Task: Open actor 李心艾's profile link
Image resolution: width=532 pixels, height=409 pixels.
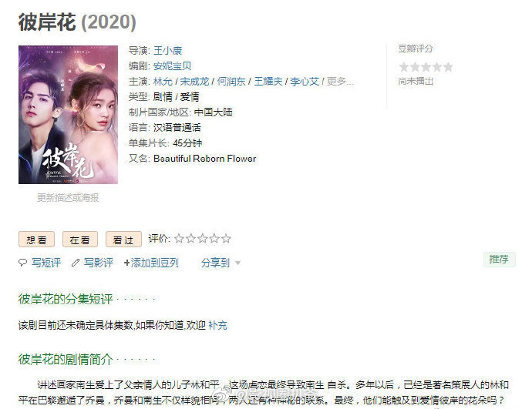Action: pyautogui.click(x=305, y=82)
